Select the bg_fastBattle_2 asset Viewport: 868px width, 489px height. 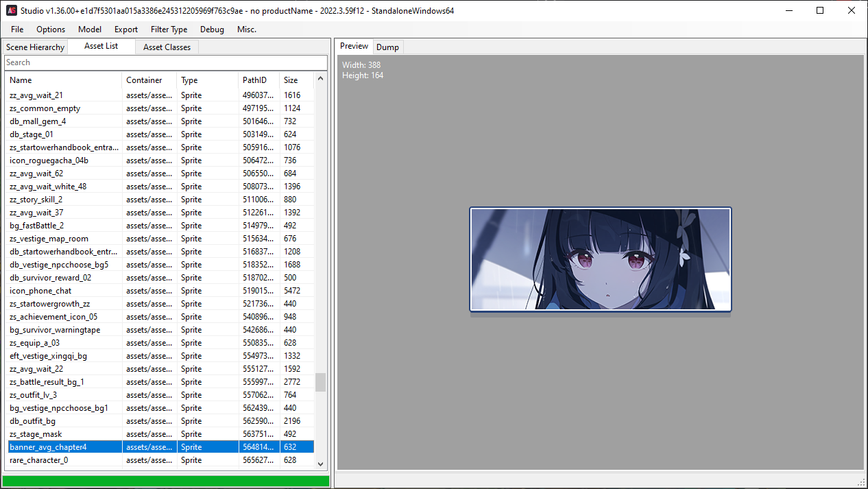pyautogui.click(x=160, y=226)
